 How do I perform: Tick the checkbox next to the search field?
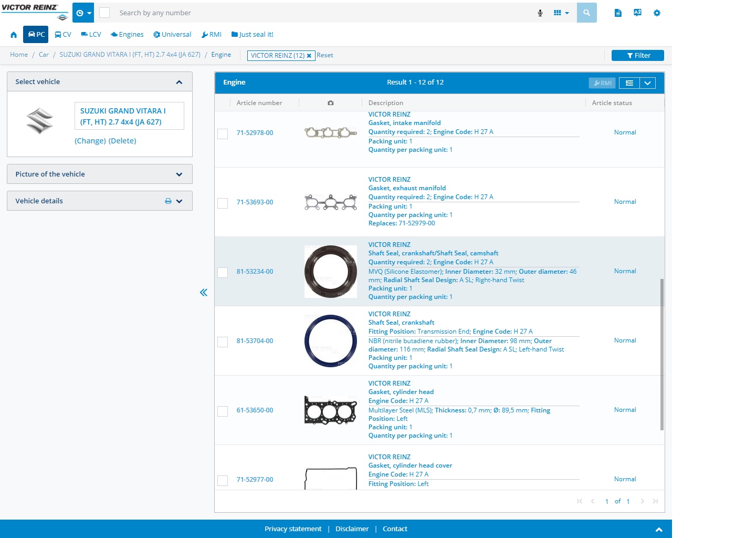coord(104,13)
